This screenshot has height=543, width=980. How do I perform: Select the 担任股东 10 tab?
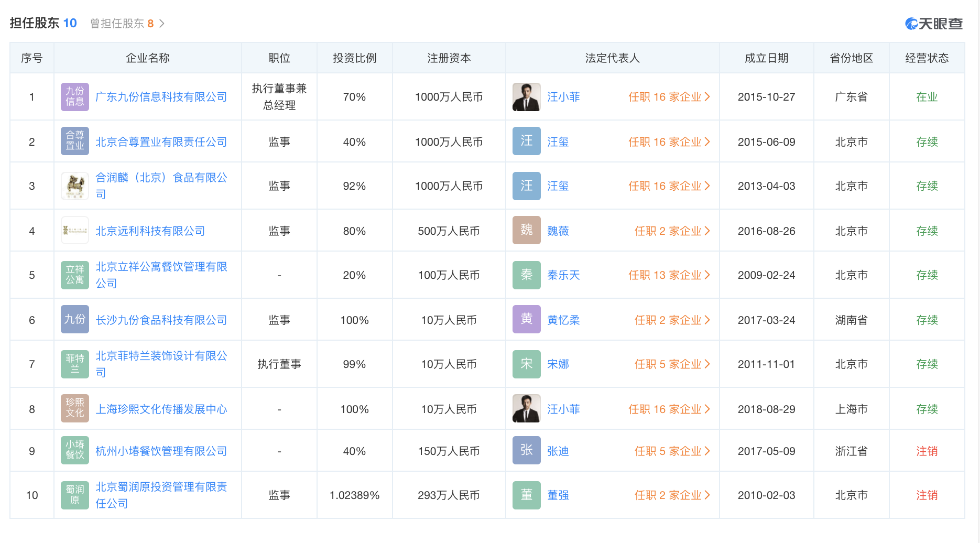click(43, 23)
